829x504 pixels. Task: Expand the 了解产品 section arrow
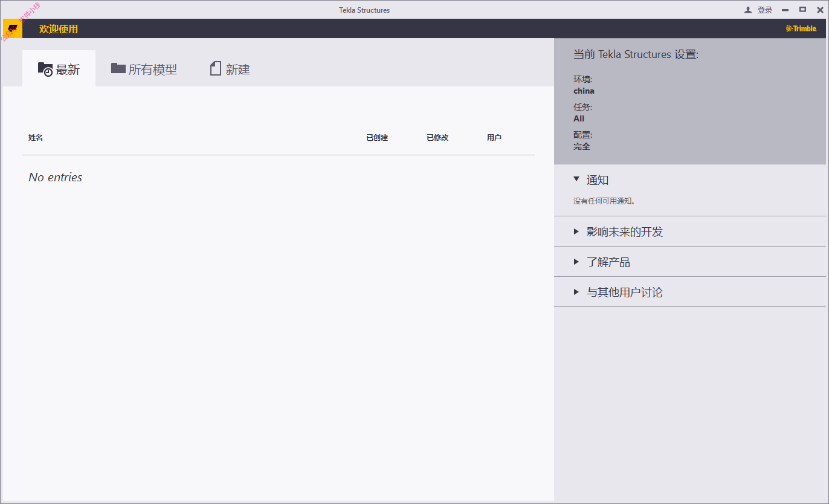point(576,262)
